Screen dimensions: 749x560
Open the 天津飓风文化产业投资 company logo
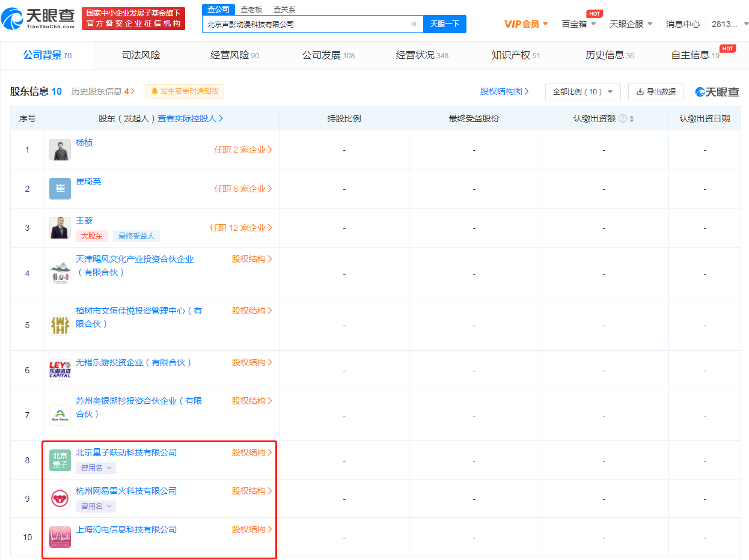point(60,273)
